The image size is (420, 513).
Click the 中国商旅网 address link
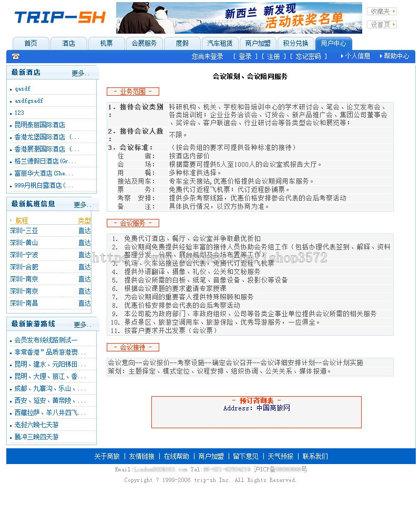pyautogui.click(x=273, y=408)
